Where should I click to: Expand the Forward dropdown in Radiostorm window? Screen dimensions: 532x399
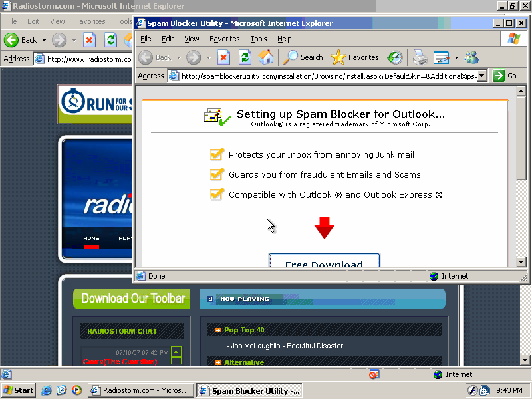pyautogui.click(x=74, y=40)
